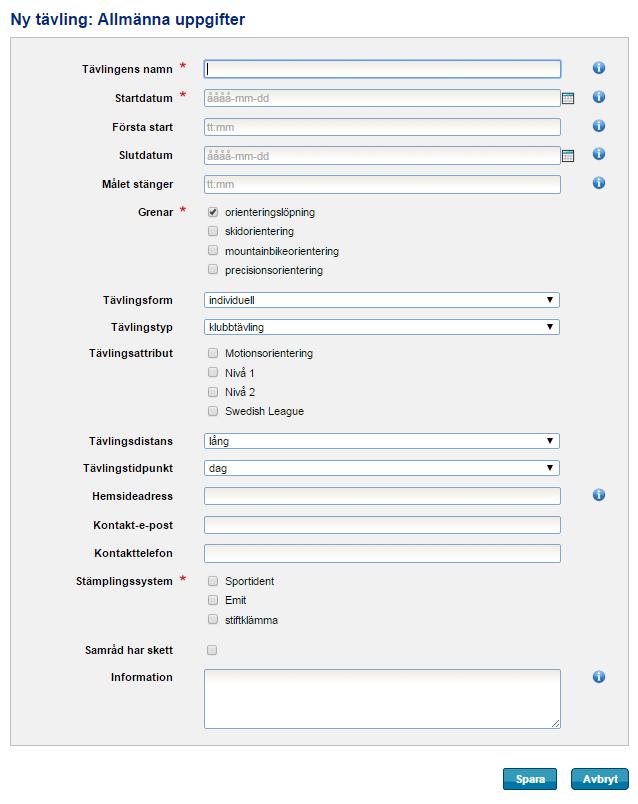The width and height of the screenshot is (638, 804).
Task: Check precisionsorientering checkbox
Action: pos(213,269)
